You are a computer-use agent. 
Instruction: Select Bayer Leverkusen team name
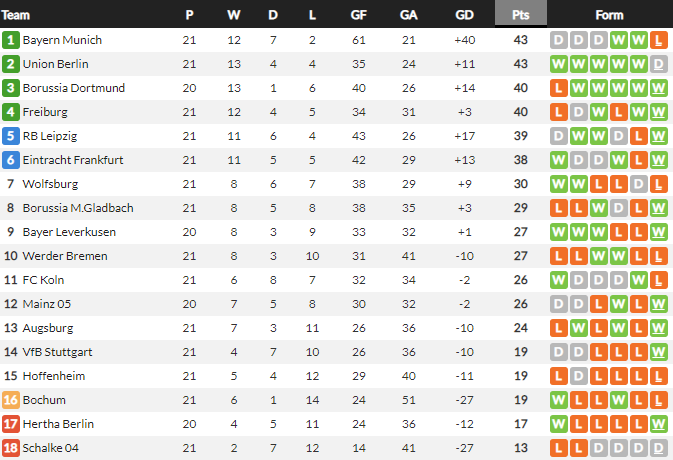pyautogui.click(x=67, y=232)
